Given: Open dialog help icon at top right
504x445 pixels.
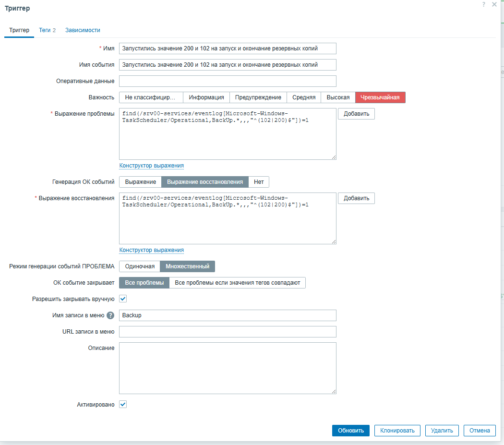Looking at the screenshot, I should pos(483,4).
